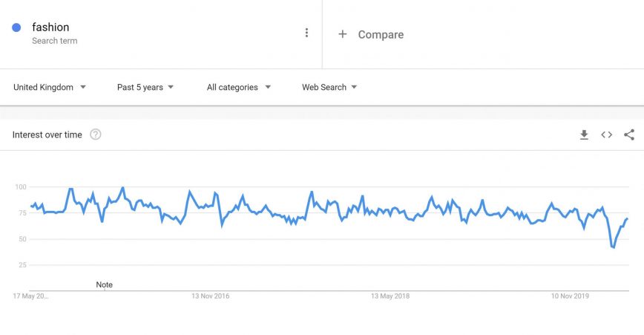
Task: Open the embed code icon
Action: [606, 134]
